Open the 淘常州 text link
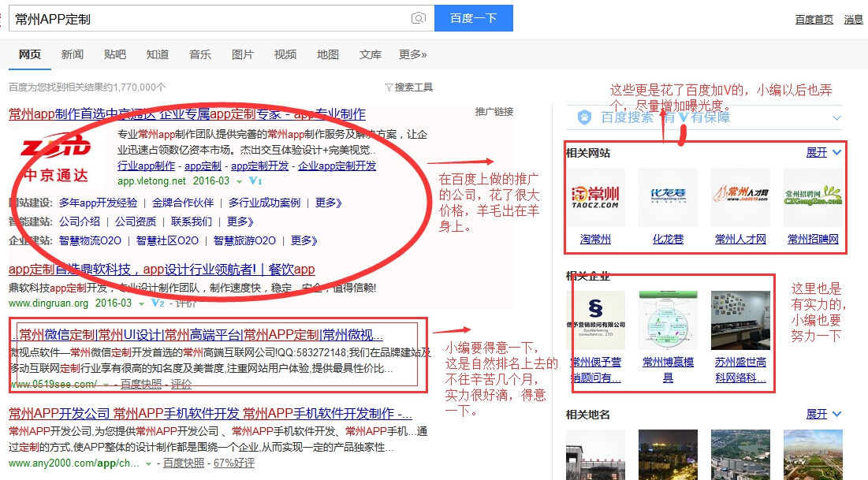 point(596,239)
